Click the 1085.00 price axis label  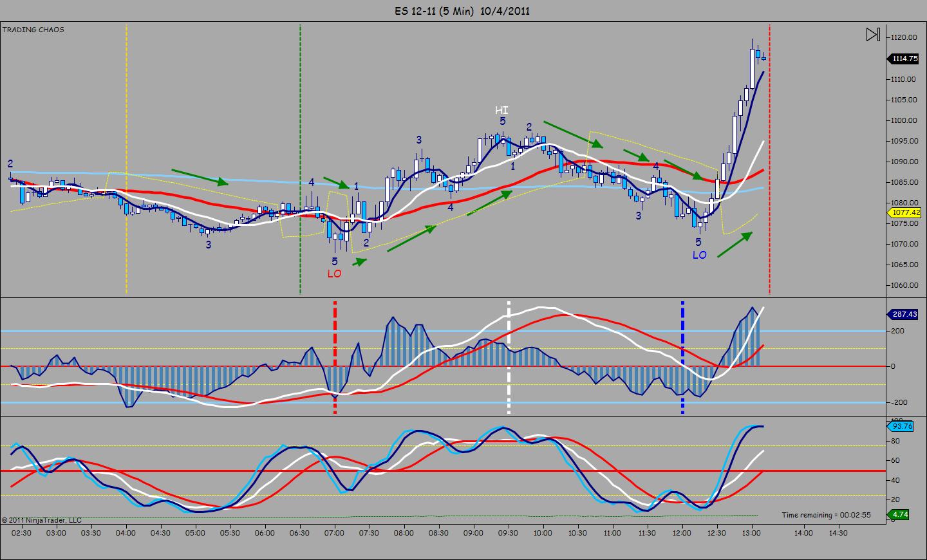(904, 182)
